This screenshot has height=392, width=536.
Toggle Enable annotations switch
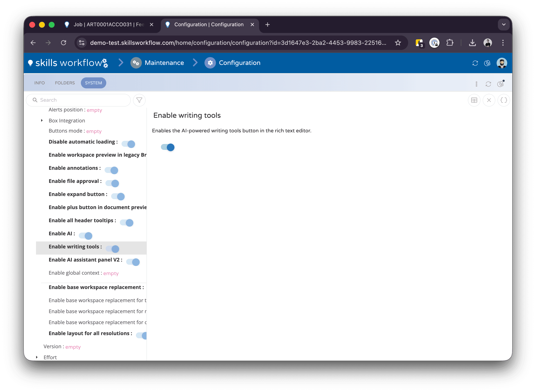111,170
